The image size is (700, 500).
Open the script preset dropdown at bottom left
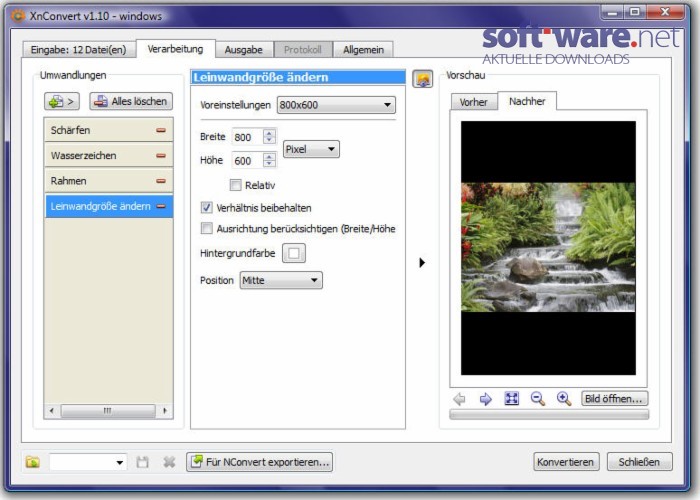(x=88, y=462)
